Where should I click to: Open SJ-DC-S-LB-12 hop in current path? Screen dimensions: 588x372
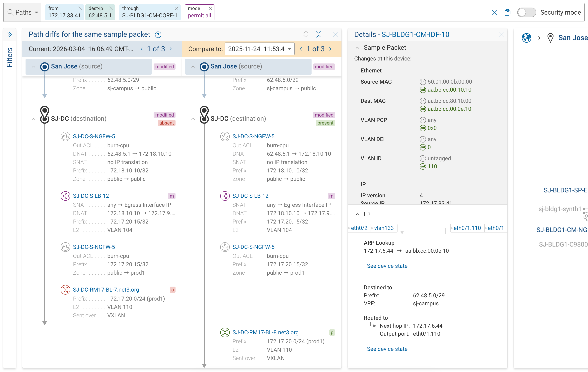tap(91, 196)
